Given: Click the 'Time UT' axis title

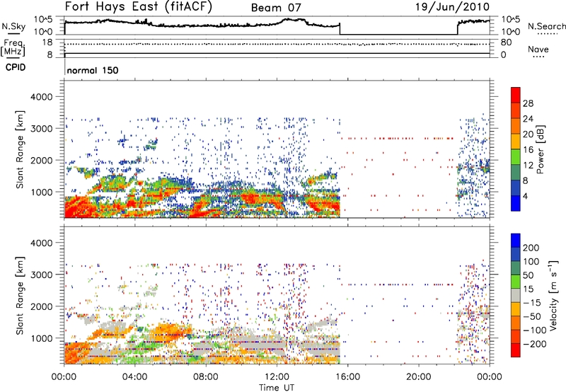Looking at the screenshot, I should tap(277, 388).
